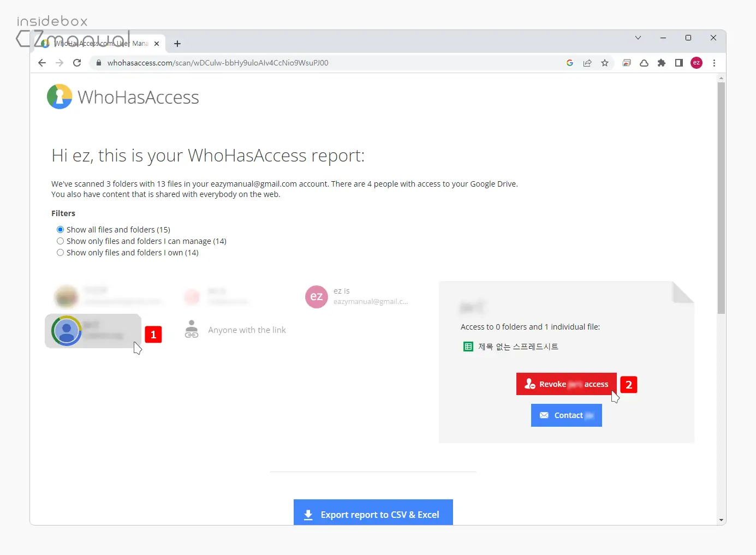The width and height of the screenshot is (756, 555).
Task: Select files and folders I own
Action: click(x=61, y=253)
